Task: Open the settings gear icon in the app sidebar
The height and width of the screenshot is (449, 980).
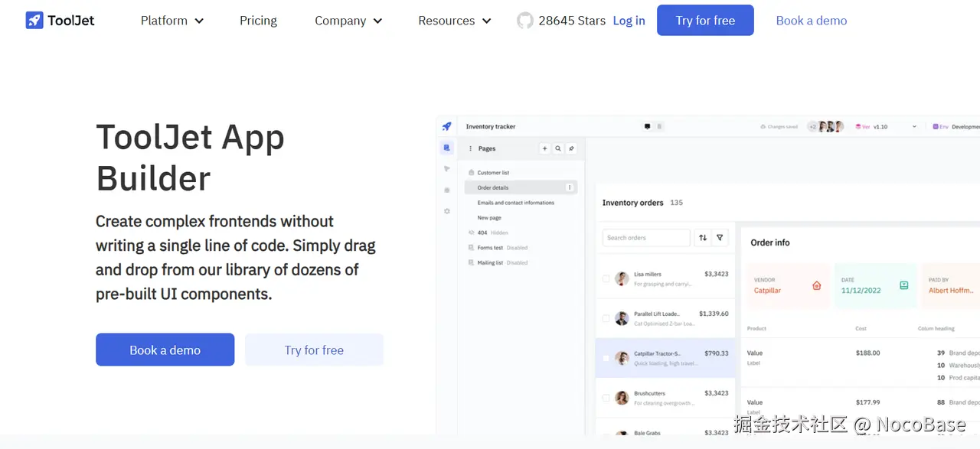Action: 447,211
